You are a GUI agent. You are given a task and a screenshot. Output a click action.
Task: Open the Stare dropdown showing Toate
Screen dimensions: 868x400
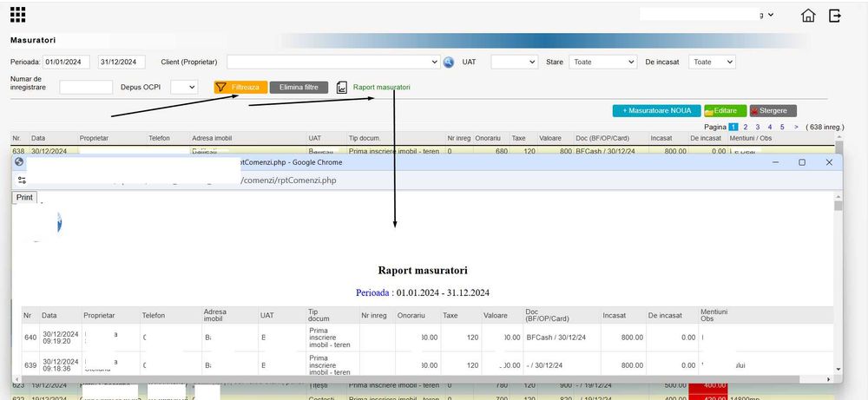(603, 62)
